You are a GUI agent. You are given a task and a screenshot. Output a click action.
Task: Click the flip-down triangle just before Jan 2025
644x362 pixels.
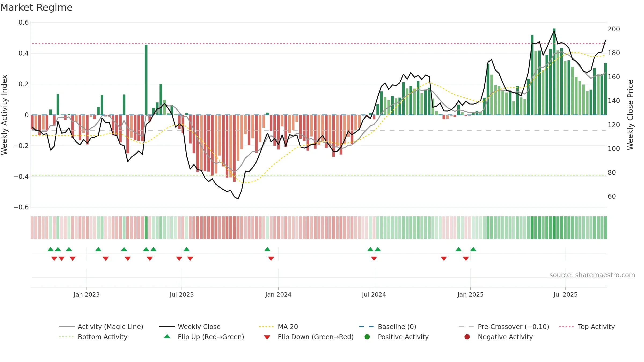coord(466,258)
